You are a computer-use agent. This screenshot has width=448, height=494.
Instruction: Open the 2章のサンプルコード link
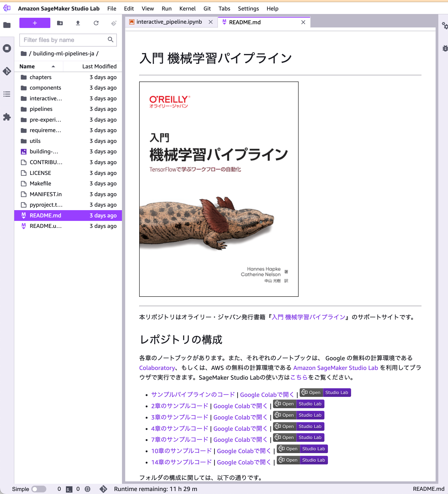tap(180, 406)
